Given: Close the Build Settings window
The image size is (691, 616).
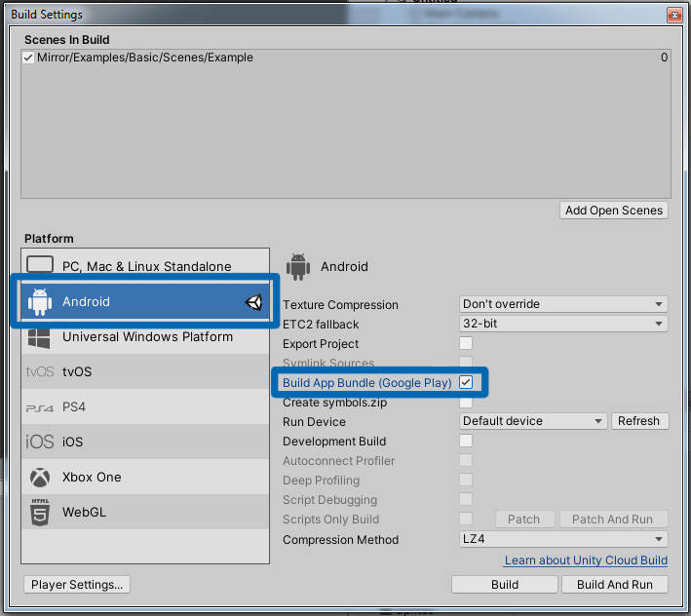Looking at the screenshot, I should [673, 15].
